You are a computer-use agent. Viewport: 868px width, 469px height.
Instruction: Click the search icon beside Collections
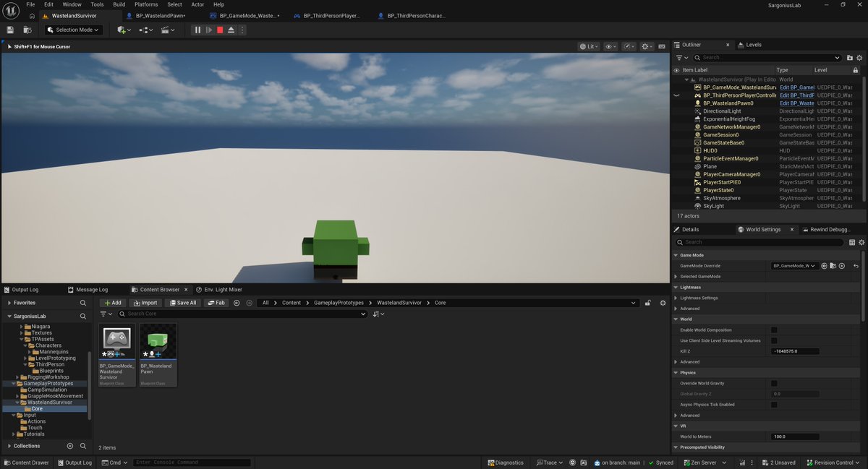coord(83,446)
